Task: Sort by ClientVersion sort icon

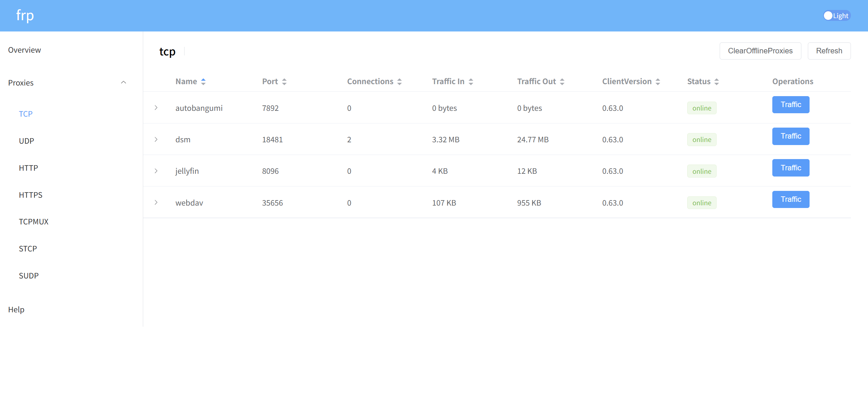Action: tap(658, 81)
